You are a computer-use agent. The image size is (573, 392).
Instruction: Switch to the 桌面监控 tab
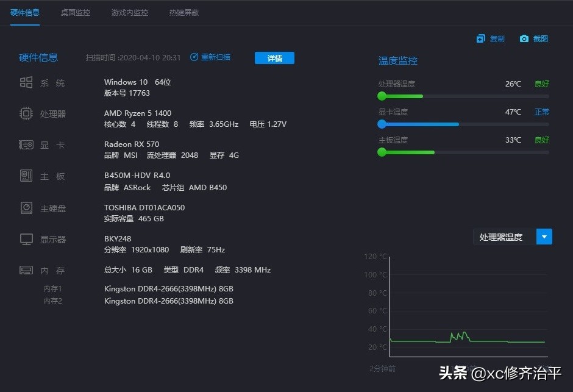coord(75,12)
